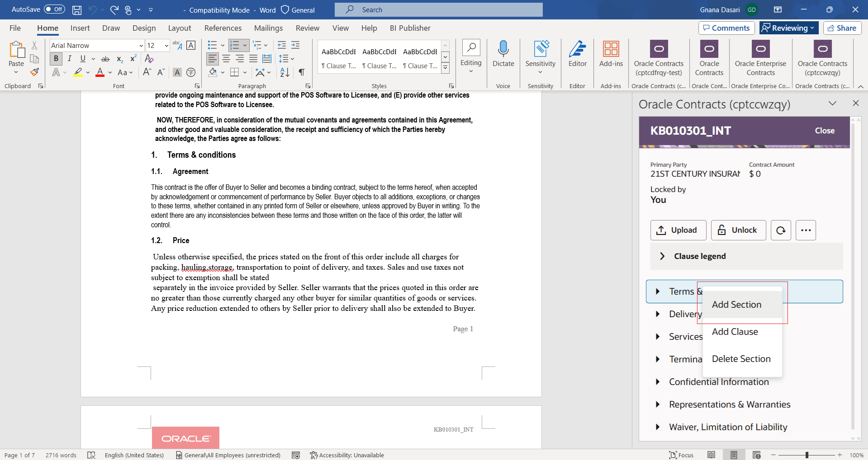Click the Unlock button

738,230
